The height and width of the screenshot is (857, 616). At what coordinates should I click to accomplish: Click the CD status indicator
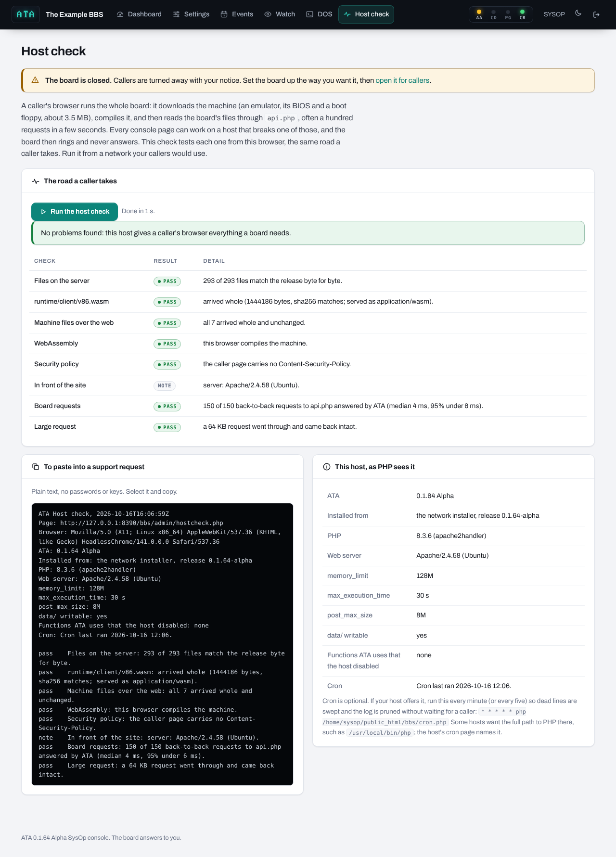(x=493, y=14)
